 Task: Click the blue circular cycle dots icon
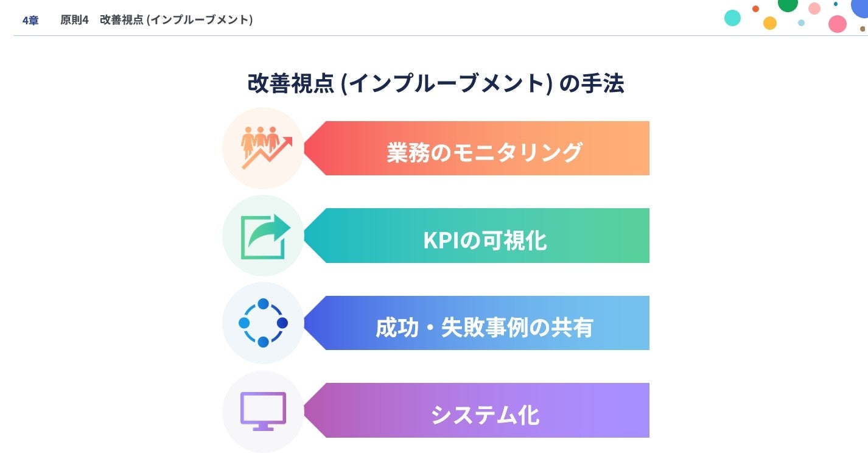263,323
